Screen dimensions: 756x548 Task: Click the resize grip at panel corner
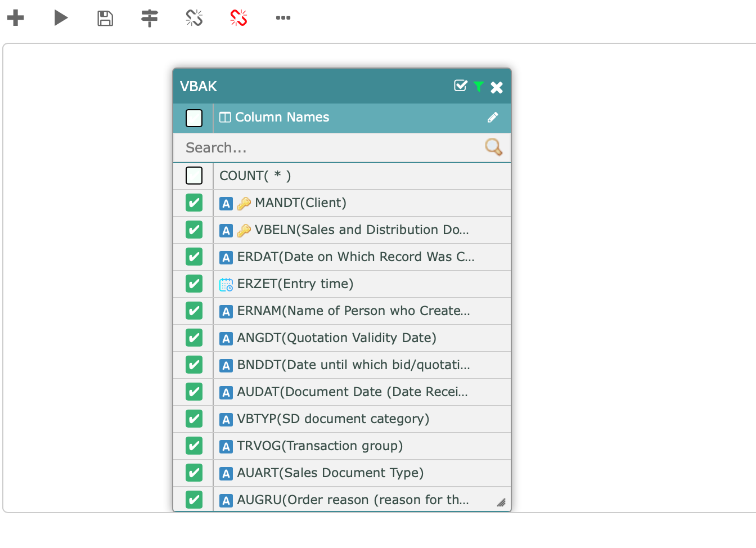pyautogui.click(x=501, y=502)
